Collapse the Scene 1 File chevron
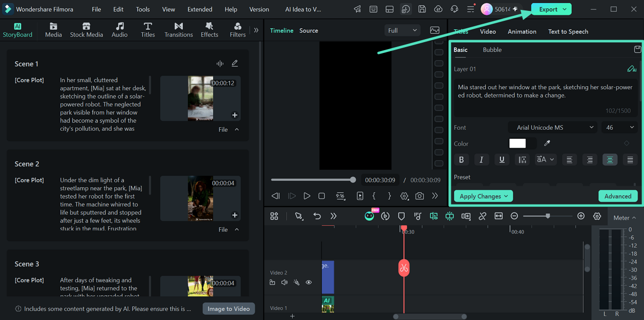This screenshot has width=644, height=320. tap(237, 129)
